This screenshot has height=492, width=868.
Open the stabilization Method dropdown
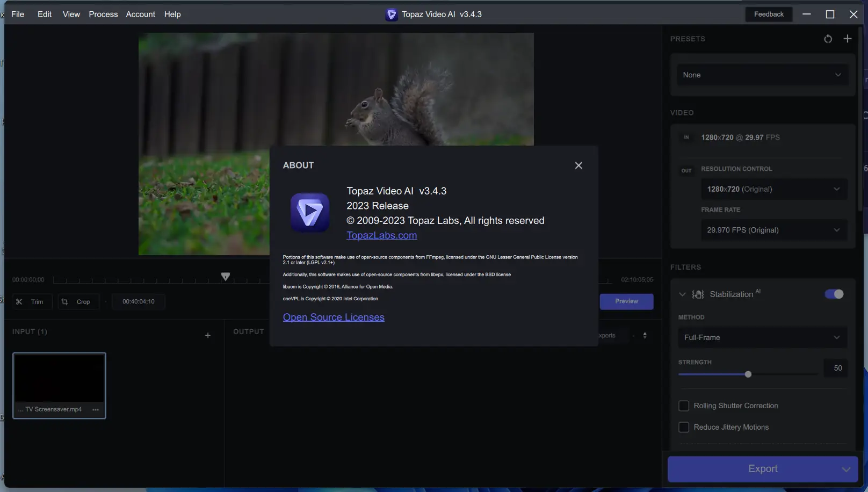pos(762,337)
